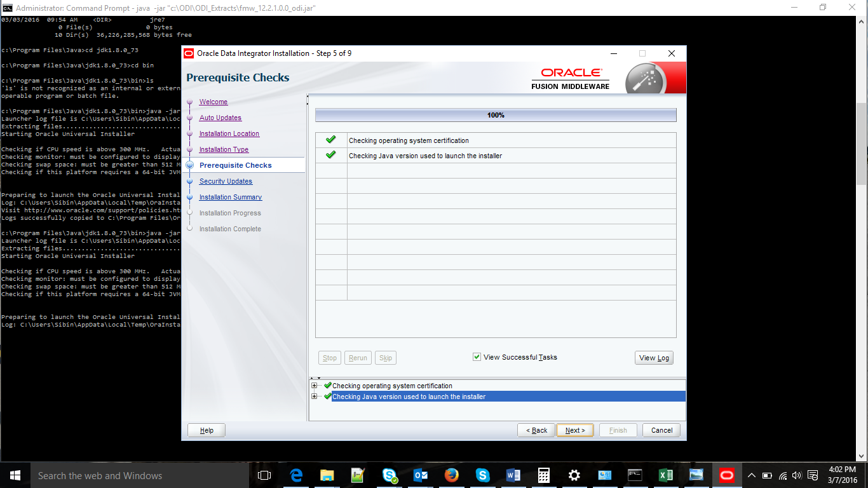Open Excel from the taskbar
This screenshot has width=868, height=488.
click(666, 475)
